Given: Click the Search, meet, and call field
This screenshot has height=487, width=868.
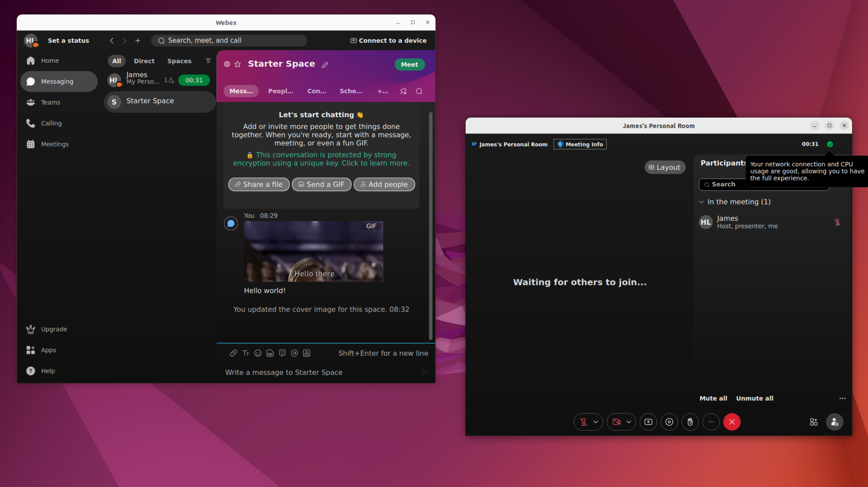Looking at the screenshot, I should (229, 41).
